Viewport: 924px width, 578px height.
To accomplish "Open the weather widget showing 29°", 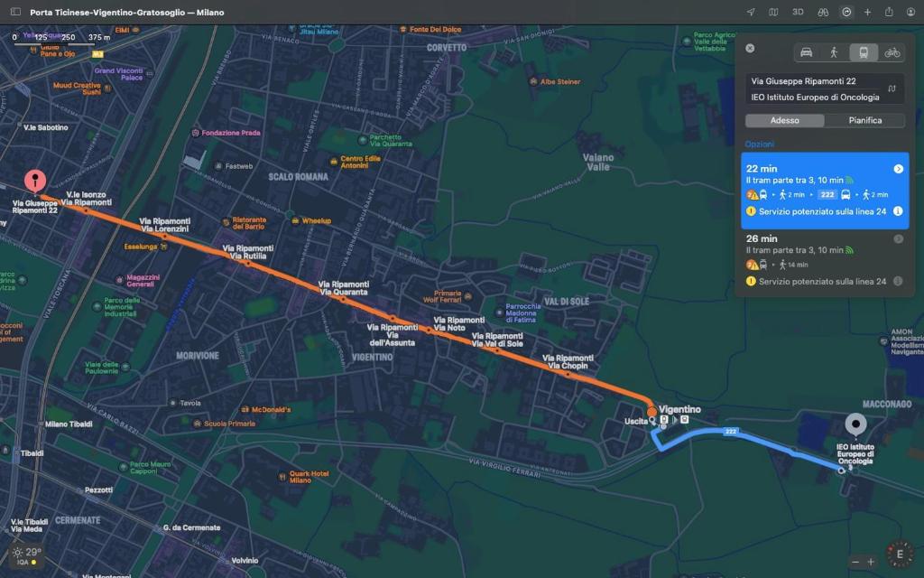I will coord(26,555).
